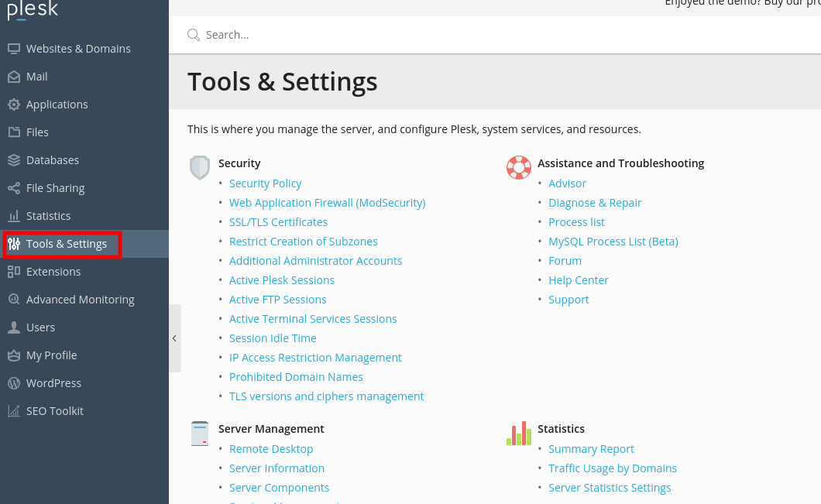View Active FTP Sessions
Screen dimensions: 821x504
tap(277, 300)
